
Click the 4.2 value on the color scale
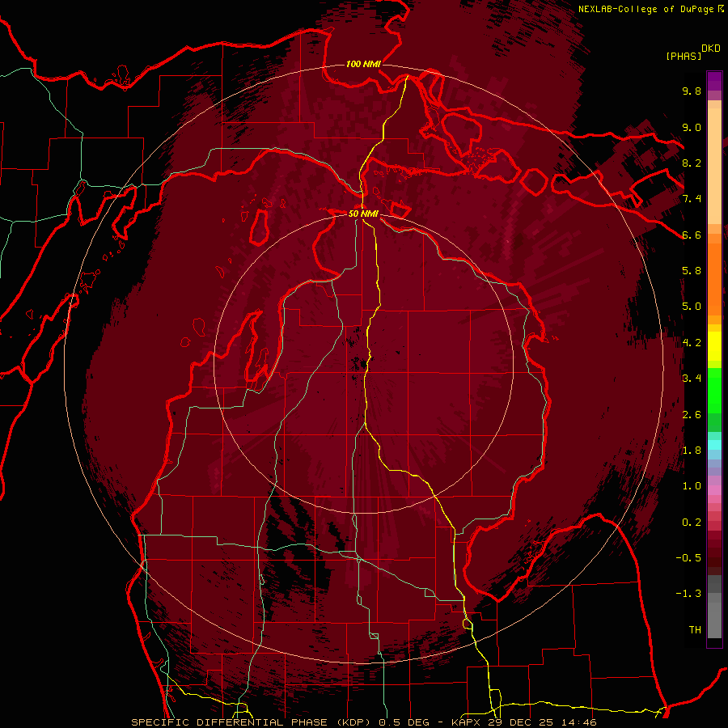692,343
